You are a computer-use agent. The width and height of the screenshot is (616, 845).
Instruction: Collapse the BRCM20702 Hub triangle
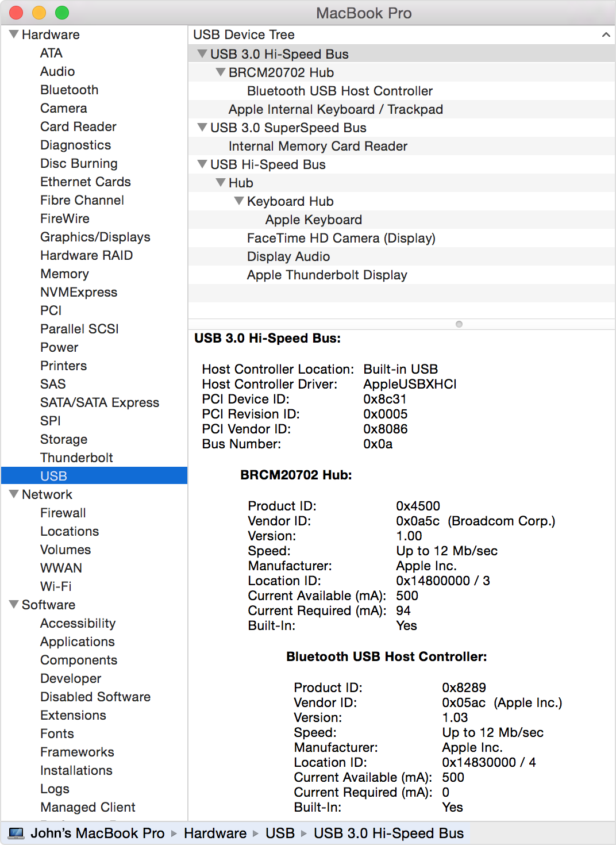(x=221, y=72)
